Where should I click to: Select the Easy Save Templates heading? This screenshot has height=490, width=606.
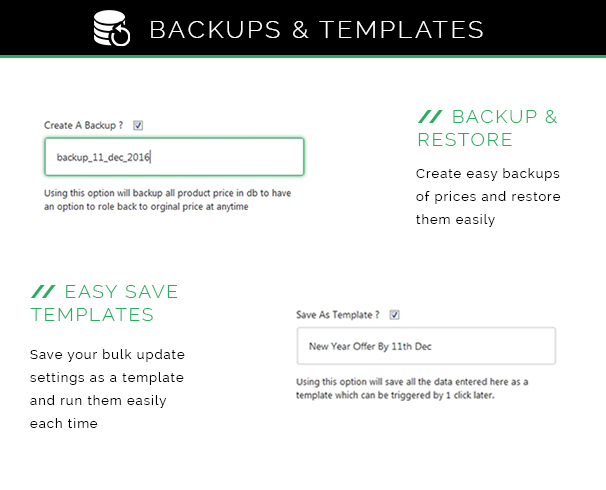[x=104, y=303]
